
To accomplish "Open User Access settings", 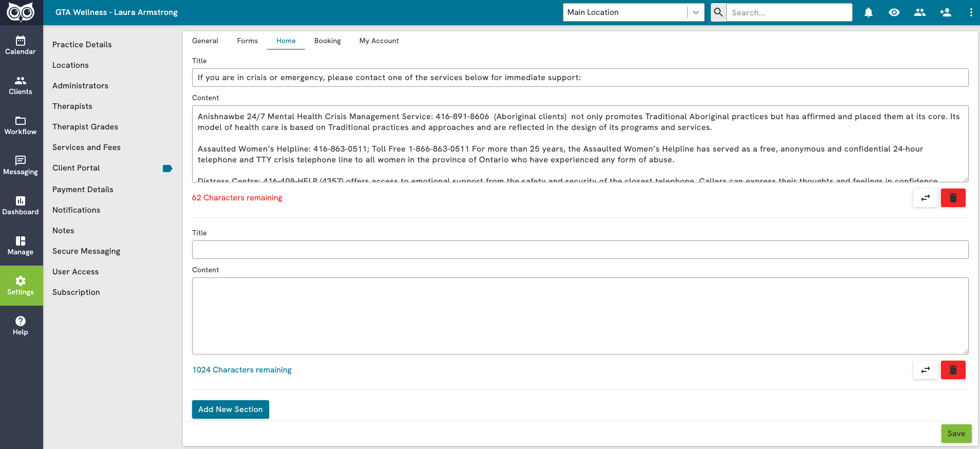I will tap(76, 272).
